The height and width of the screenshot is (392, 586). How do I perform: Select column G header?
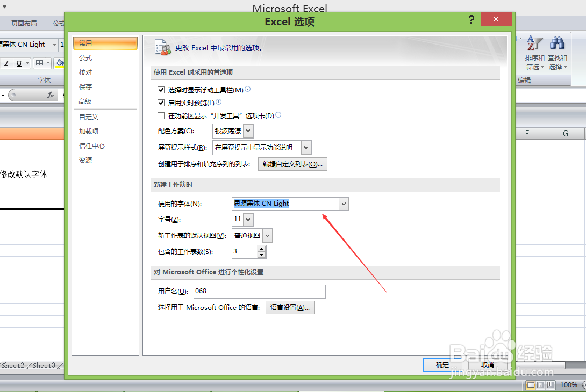tap(566, 134)
